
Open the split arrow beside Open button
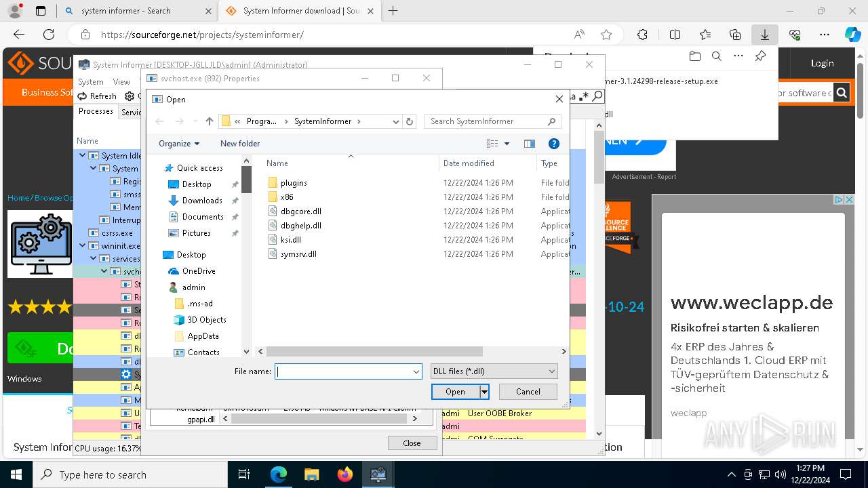(x=484, y=392)
